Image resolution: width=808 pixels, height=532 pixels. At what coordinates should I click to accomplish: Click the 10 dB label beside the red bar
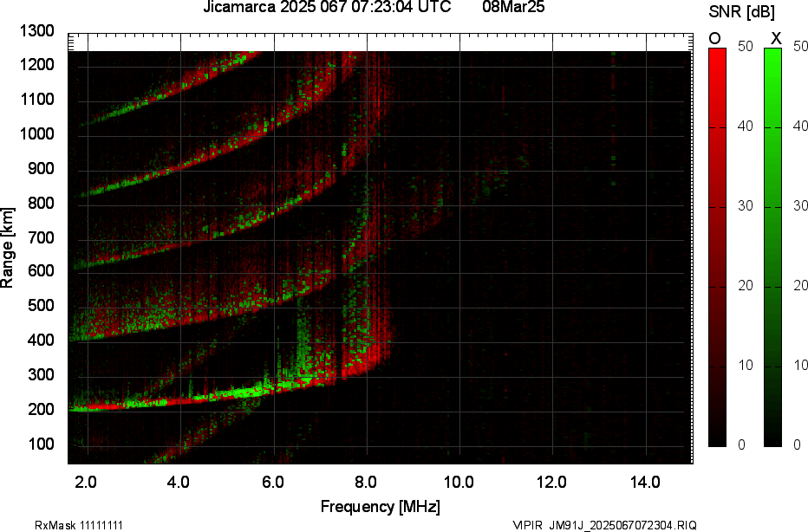point(745,365)
